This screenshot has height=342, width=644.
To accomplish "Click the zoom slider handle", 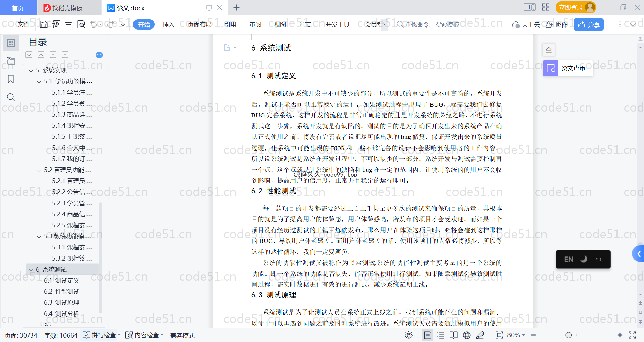I will click(568, 335).
